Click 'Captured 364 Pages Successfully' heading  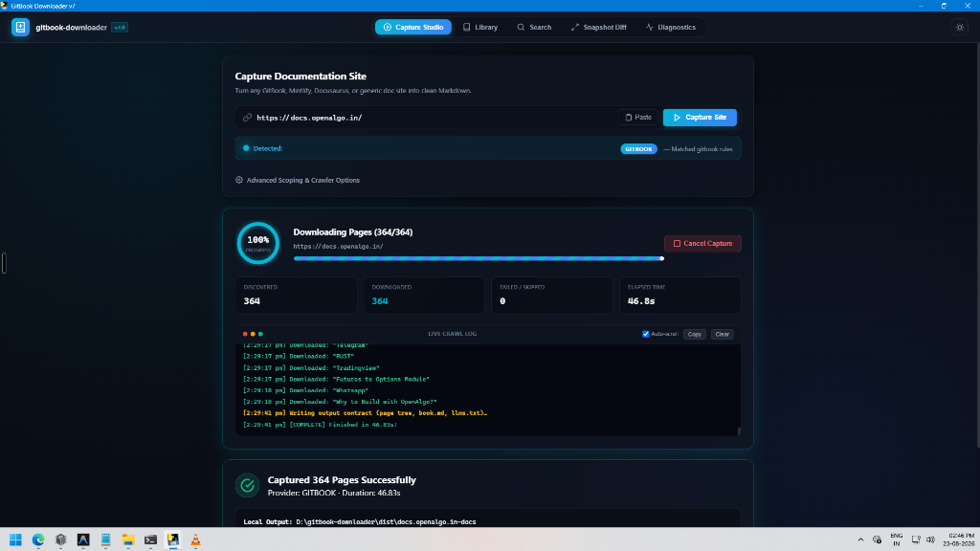click(342, 480)
